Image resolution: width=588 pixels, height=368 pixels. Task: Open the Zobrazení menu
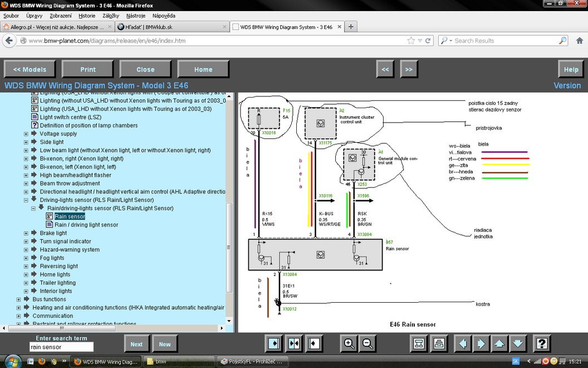tap(60, 16)
